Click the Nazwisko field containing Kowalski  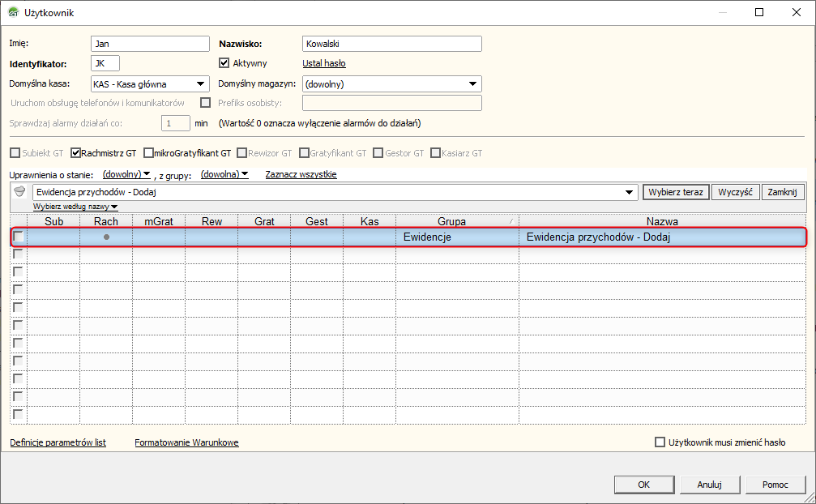pyautogui.click(x=392, y=44)
